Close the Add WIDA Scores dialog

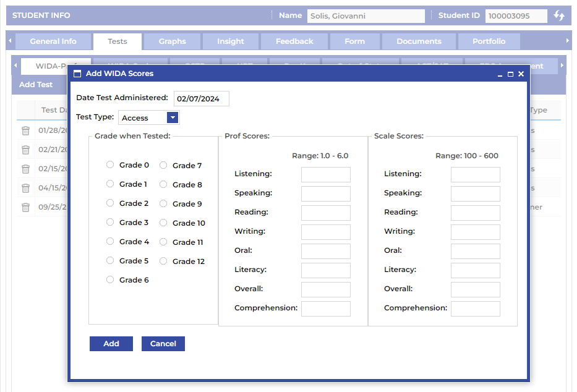(521, 74)
